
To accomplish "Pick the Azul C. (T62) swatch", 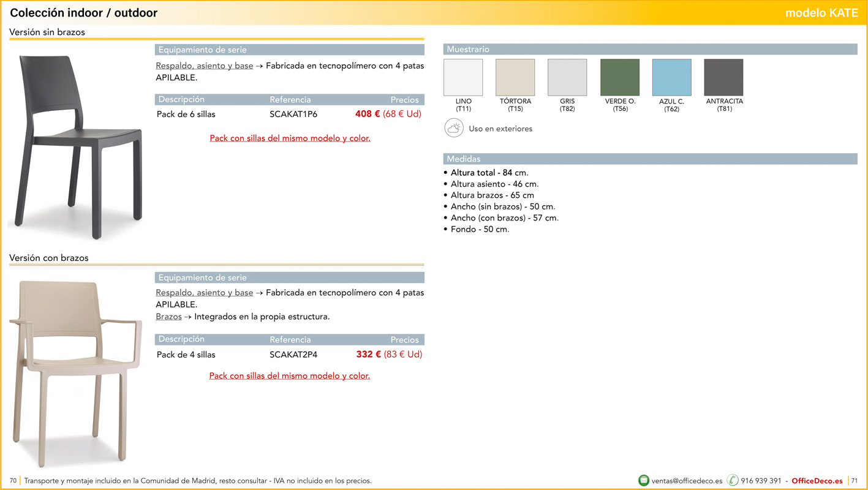I will click(x=671, y=78).
